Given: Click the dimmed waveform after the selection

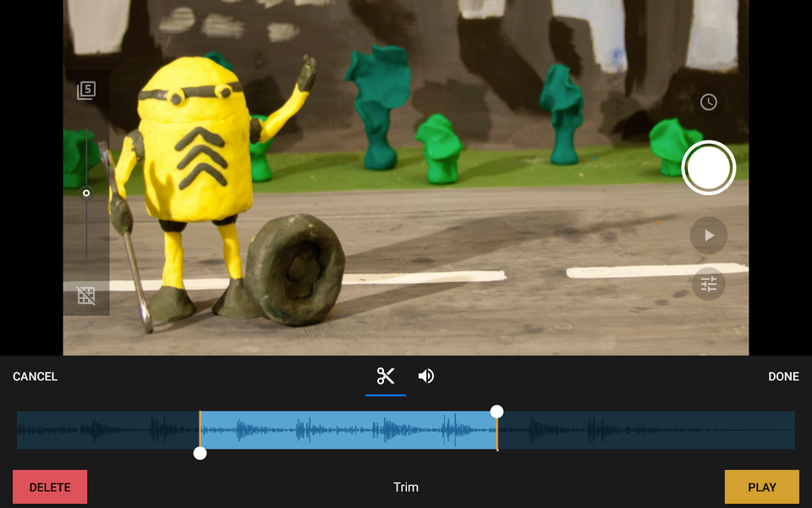Looking at the screenshot, I should 647,430.
